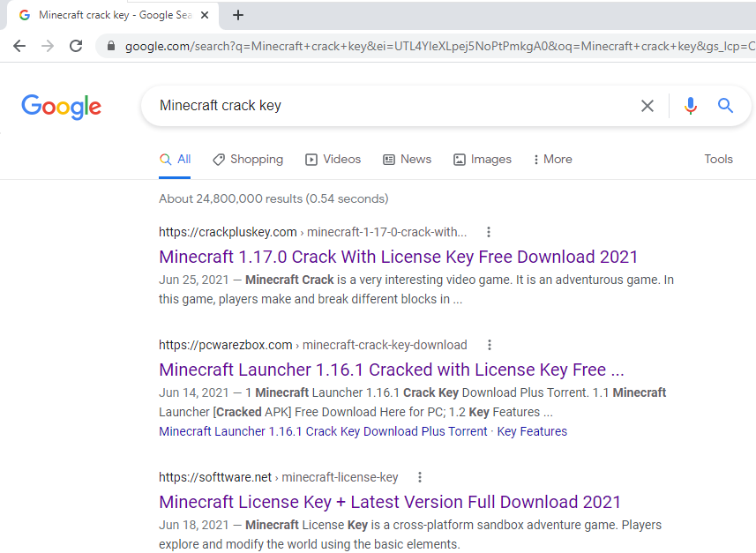Switch to the Videos tab
This screenshot has height=553, width=756.
[333, 159]
